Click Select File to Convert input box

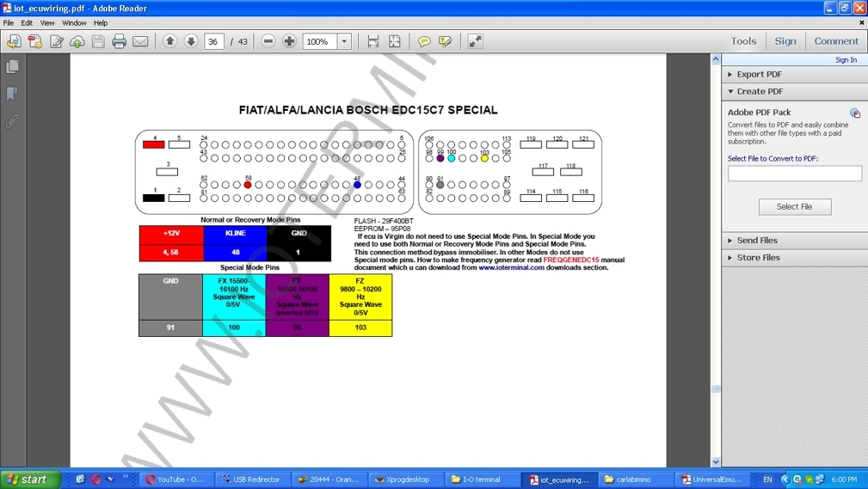(x=794, y=173)
